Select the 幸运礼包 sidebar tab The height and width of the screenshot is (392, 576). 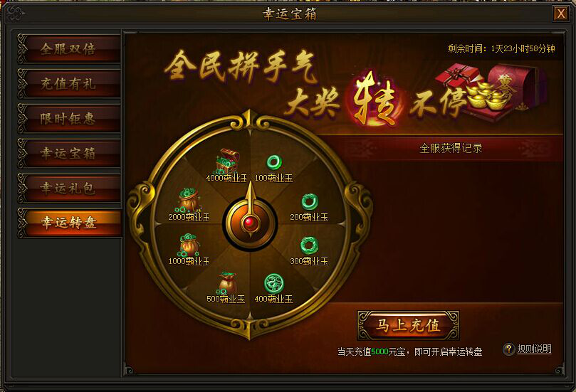pos(70,188)
